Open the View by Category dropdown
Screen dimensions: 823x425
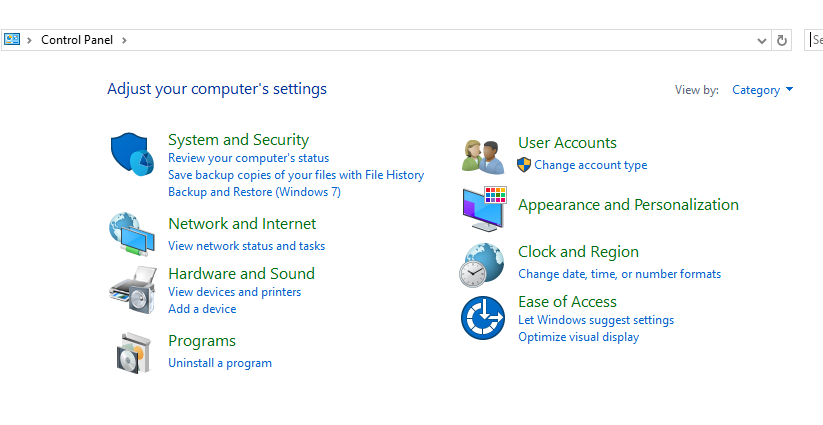tap(762, 90)
